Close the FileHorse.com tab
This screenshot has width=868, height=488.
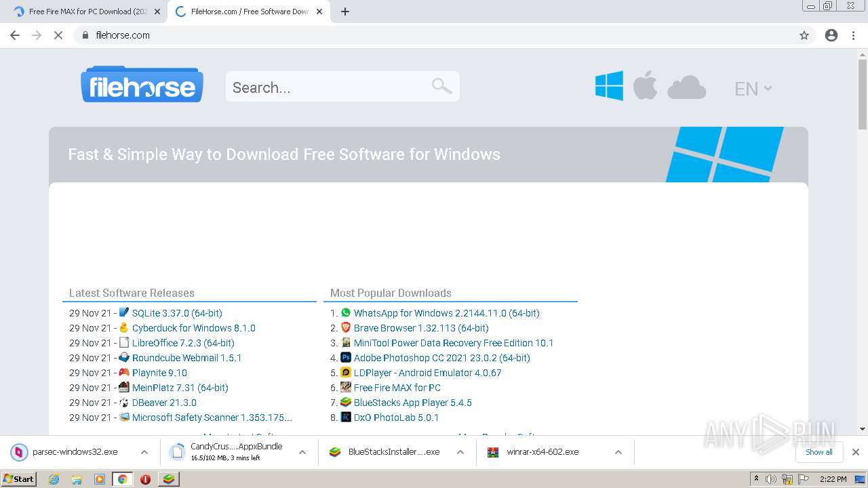pos(319,12)
